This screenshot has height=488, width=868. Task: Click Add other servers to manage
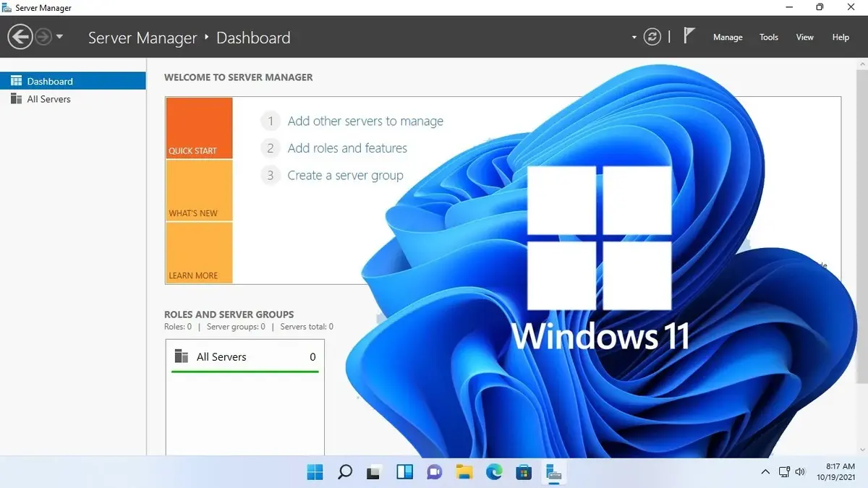(x=365, y=121)
